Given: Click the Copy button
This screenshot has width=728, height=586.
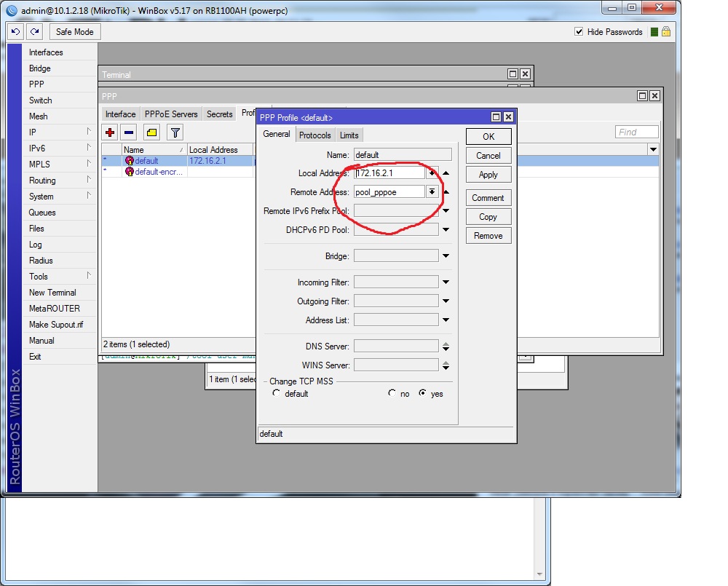Looking at the screenshot, I should [488, 217].
